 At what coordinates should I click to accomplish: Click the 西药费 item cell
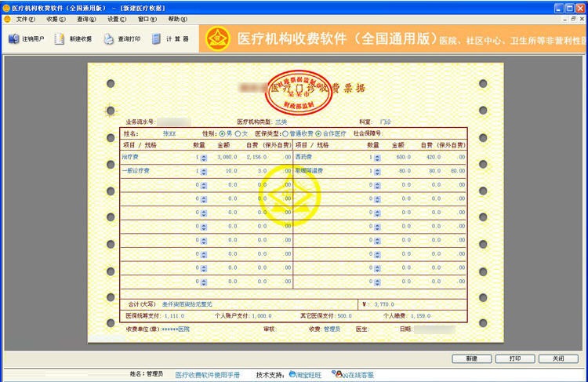pyautogui.click(x=303, y=157)
